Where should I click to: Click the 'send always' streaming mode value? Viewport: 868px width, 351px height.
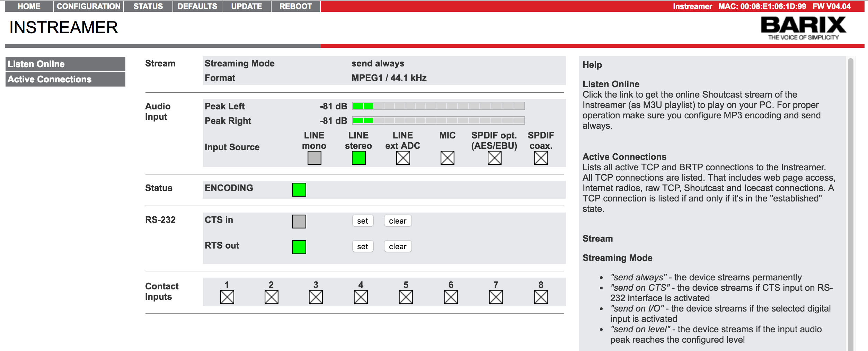(x=378, y=63)
